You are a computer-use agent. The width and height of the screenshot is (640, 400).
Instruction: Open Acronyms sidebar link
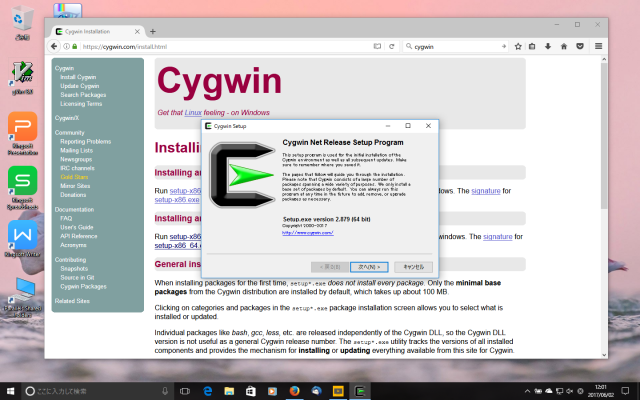(73, 245)
